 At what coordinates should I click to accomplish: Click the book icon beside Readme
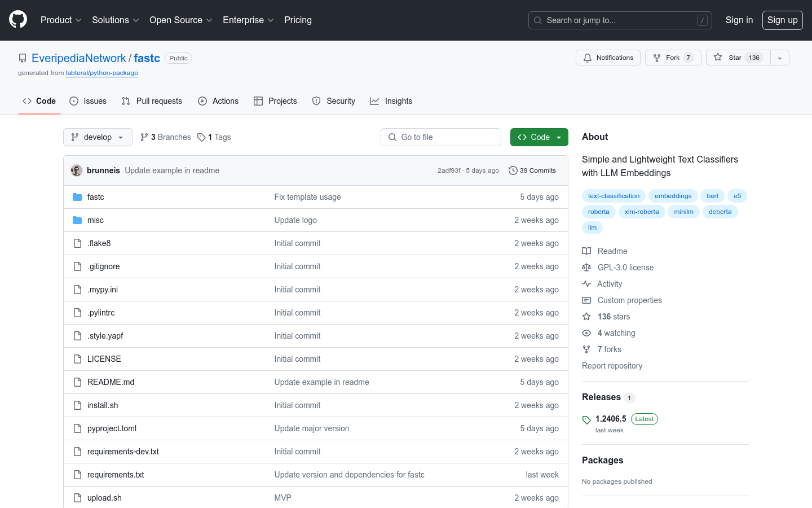[586, 251]
